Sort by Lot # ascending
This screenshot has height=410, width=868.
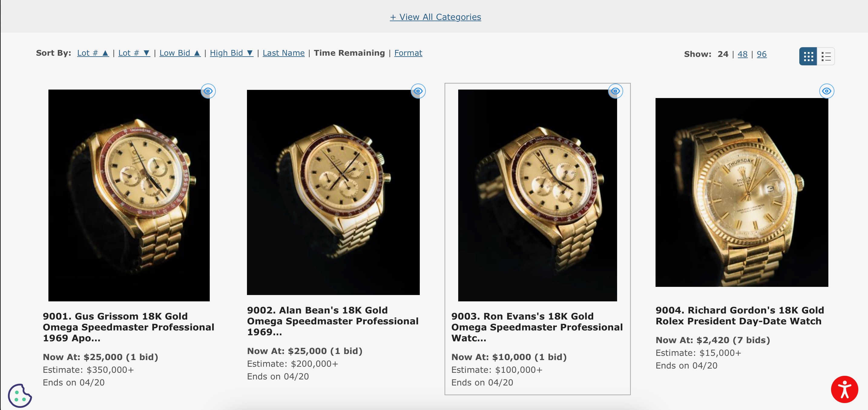pyautogui.click(x=93, y=53)
